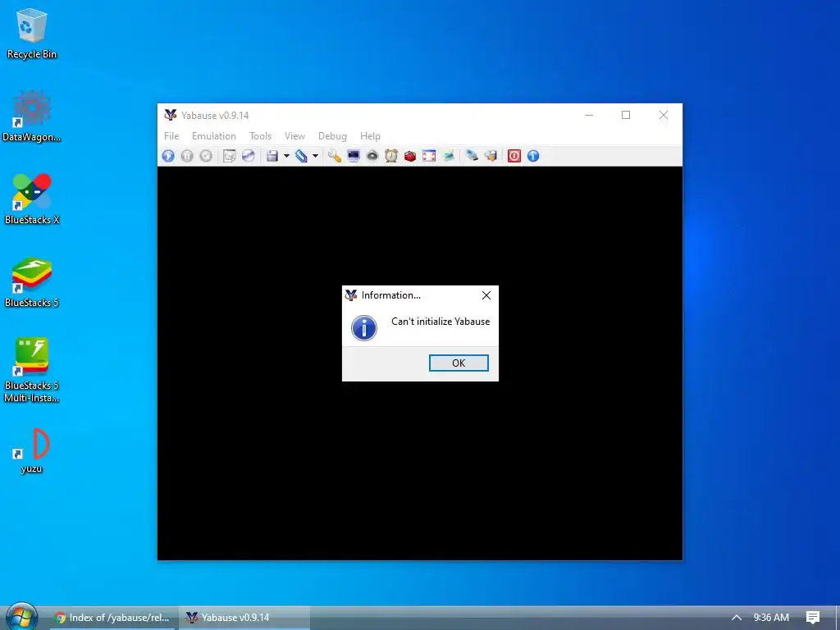
Task: Click the red box toolbar icon
Action: (410, 156)
